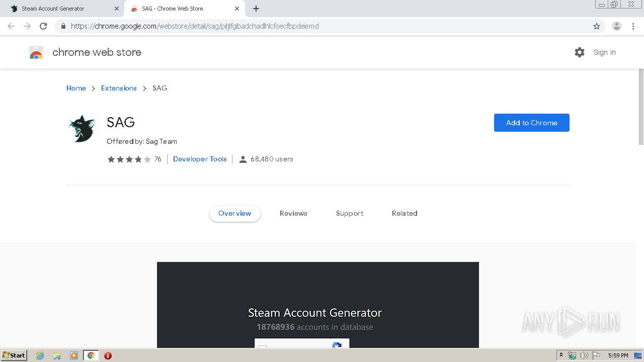Open the Chrome profile avatar menu
This screenshot has width=644, height=362.
click(616, 26)
